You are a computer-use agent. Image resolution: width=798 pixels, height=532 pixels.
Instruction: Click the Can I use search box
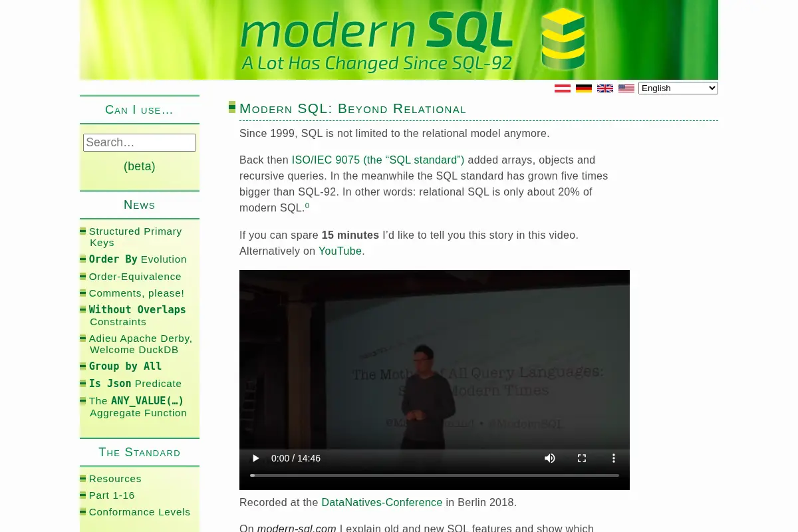(x=140, y=142)
